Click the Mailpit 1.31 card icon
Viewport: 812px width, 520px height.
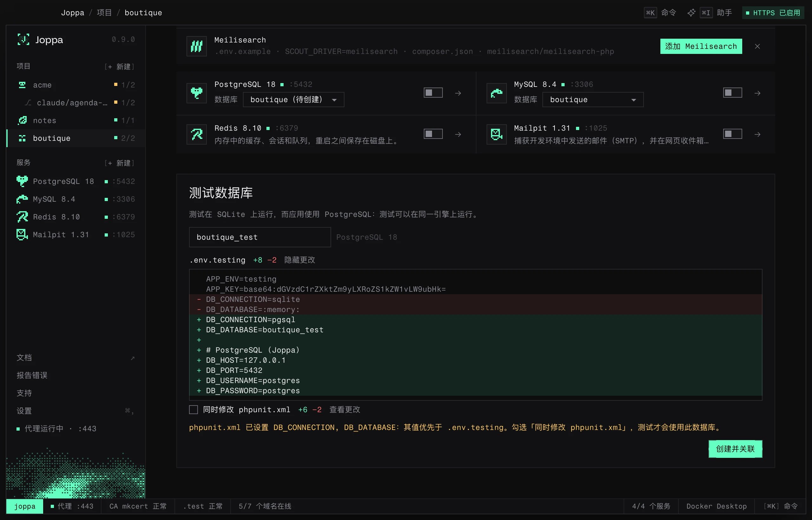point(496,134)
